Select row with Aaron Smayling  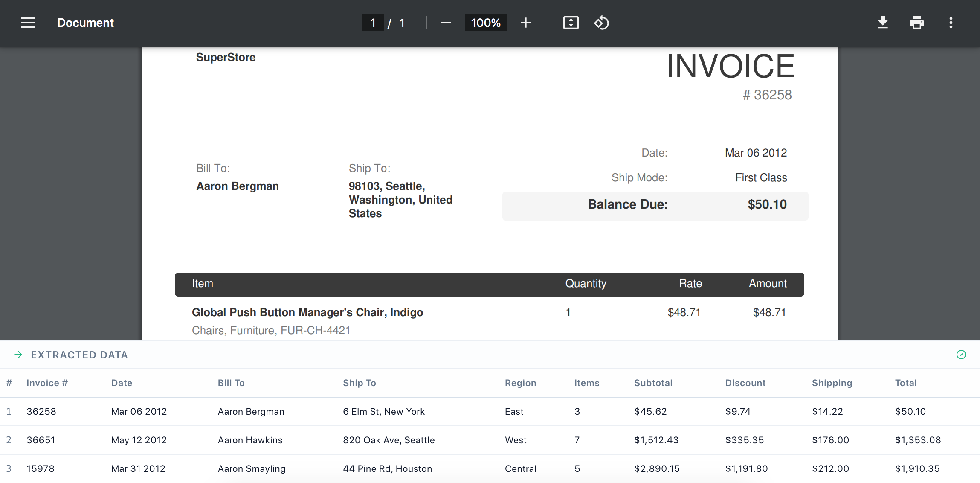click(490, 468)
